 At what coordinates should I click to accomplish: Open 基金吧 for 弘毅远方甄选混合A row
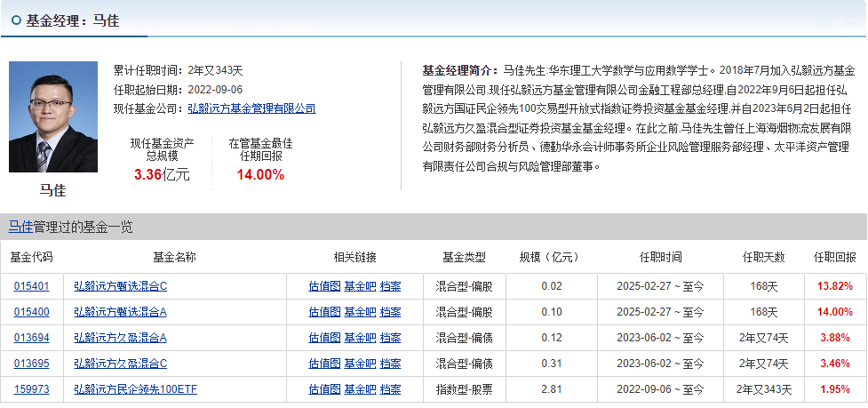pyautogui.click(x=360, y=312)
